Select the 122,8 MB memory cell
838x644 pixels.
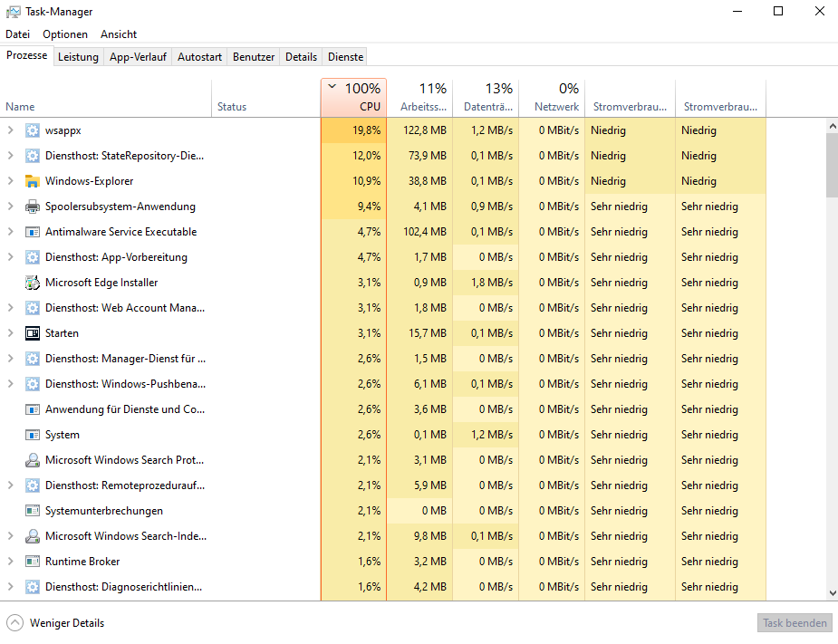pos(419,130)
